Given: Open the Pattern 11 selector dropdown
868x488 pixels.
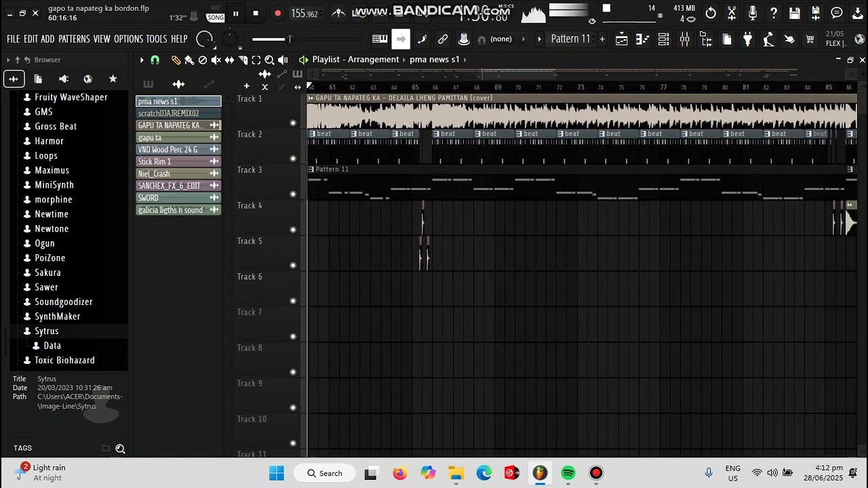Looking at the screenshot, I should pos(570,39).
